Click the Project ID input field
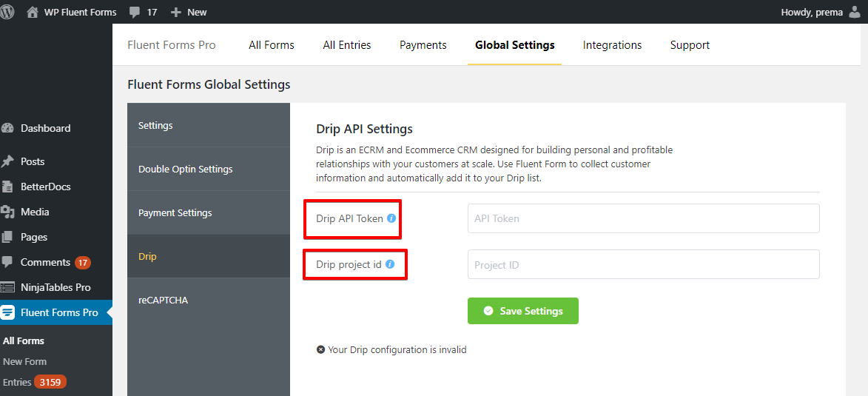Image resolution: width=868 pixels, height=396 pixels. (643, 264)
